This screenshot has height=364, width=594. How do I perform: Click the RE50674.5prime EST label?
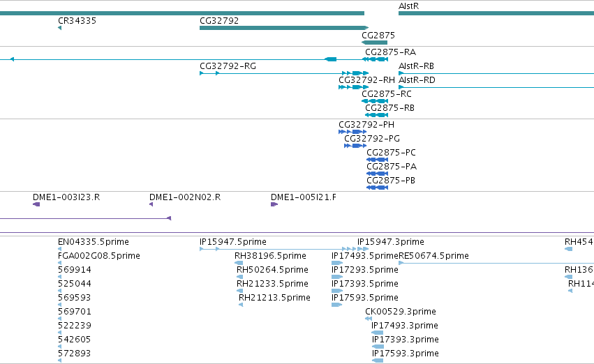pyautogui.click(x=433, y=256)
